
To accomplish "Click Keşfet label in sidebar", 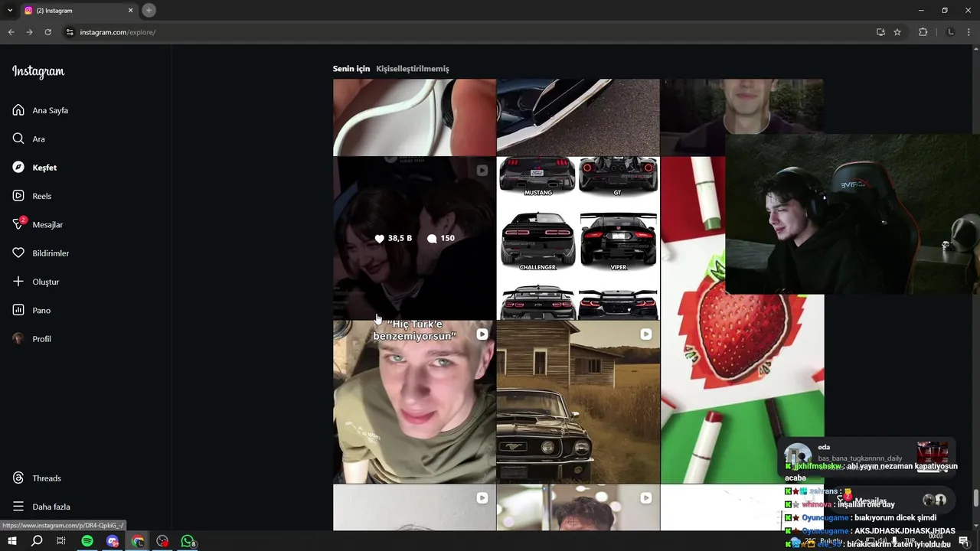I will 44,168.
